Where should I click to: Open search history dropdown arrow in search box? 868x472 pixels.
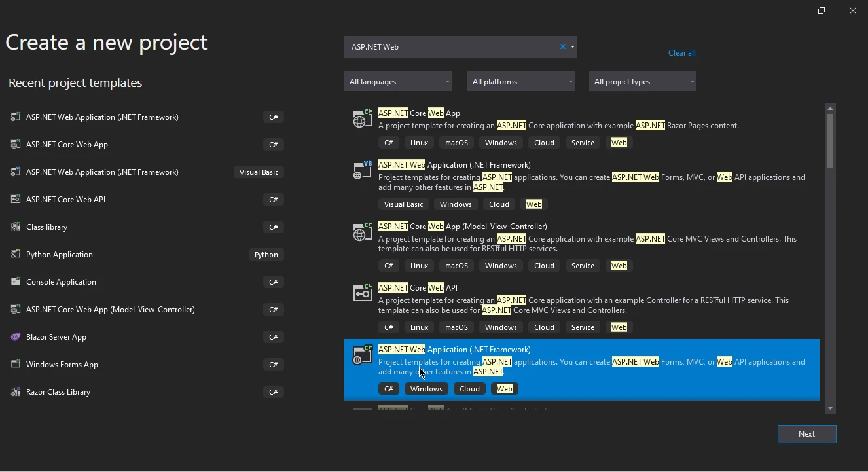[573, 47]
